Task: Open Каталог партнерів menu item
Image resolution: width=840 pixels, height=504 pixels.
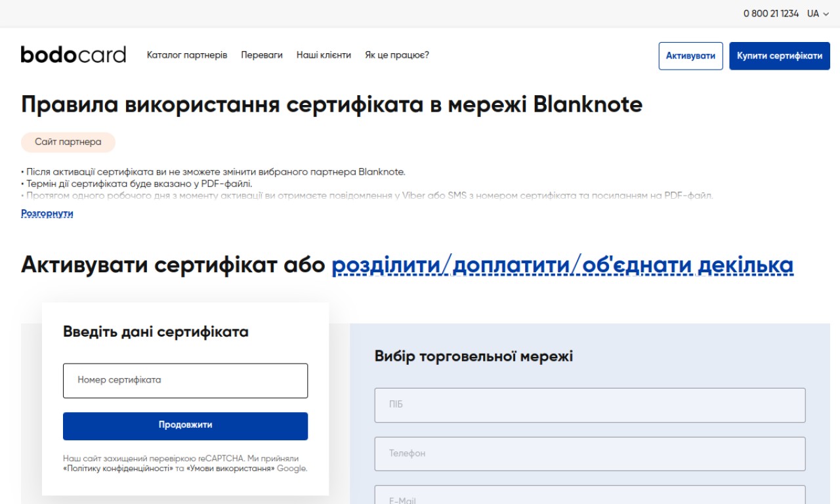Action: pos(187,55)
